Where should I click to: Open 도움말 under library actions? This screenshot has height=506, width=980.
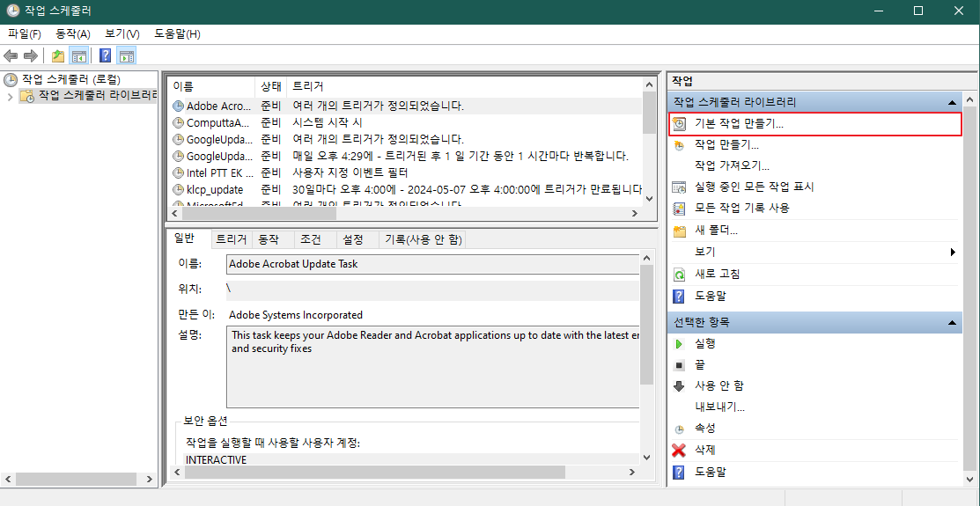710,296
